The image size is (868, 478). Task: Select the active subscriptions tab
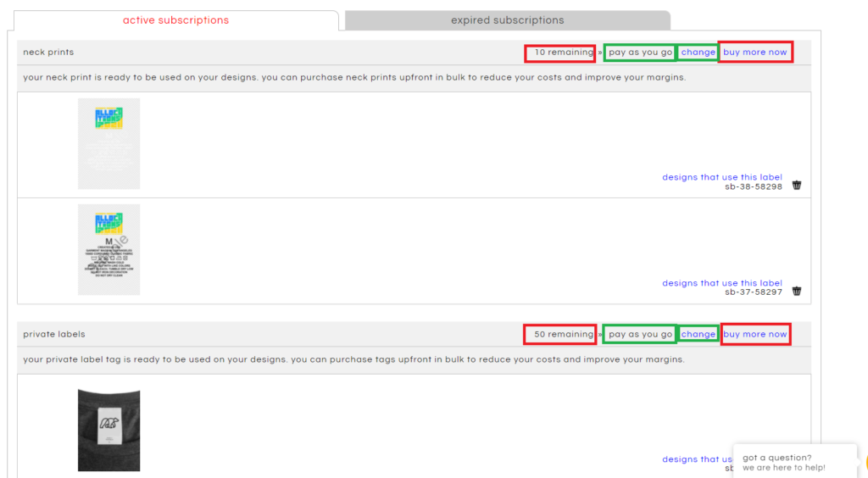[x=175, y=20]
